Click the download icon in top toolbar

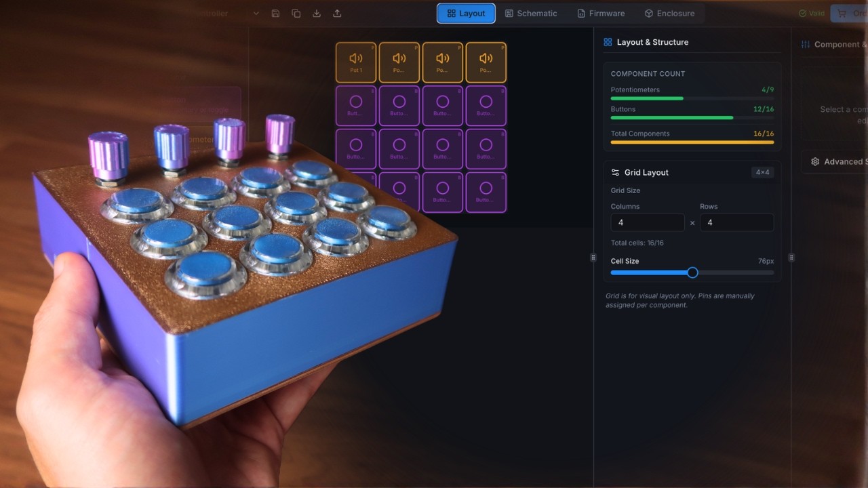click(x=317, y=13)
